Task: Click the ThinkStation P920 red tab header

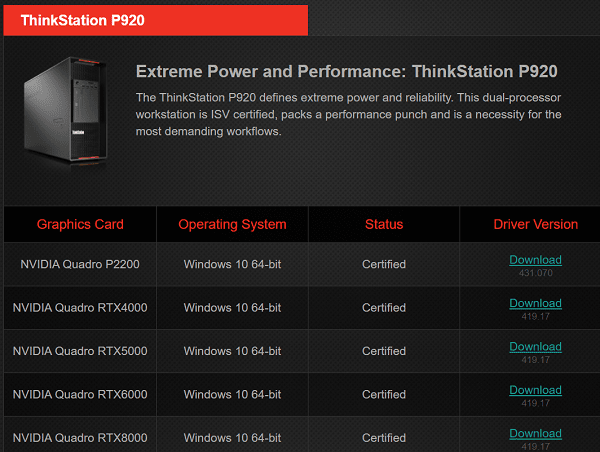Action: pyautogui.click(x=155, y=20)
